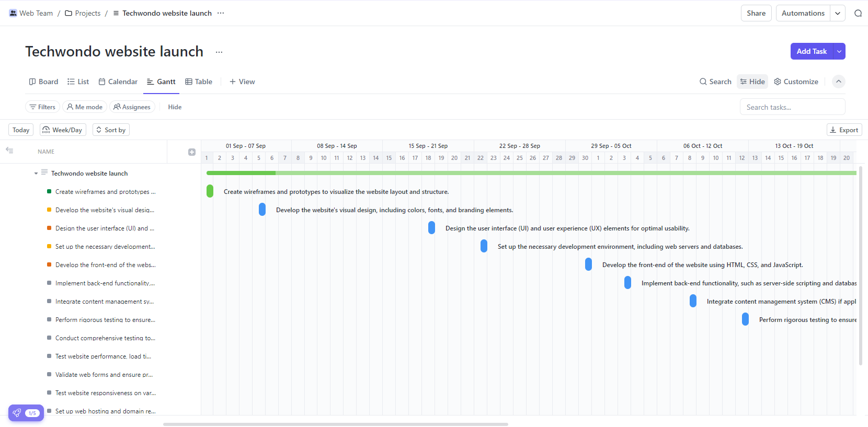This screenshot has width=868, height=427.
Task: Open ellipsis menu beside the page title
Action: pyautogui.click(x=219, y=52)
